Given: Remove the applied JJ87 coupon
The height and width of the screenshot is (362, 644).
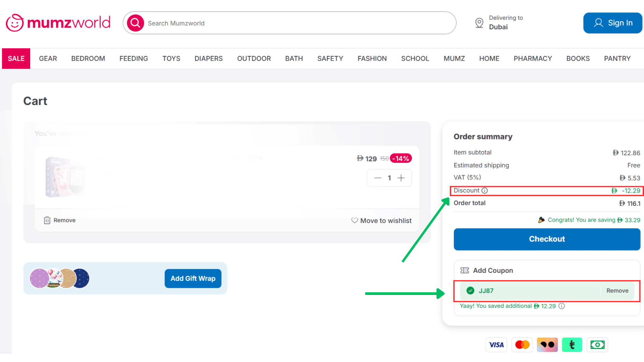Looking at the screenshot, I should pos(617,291).
